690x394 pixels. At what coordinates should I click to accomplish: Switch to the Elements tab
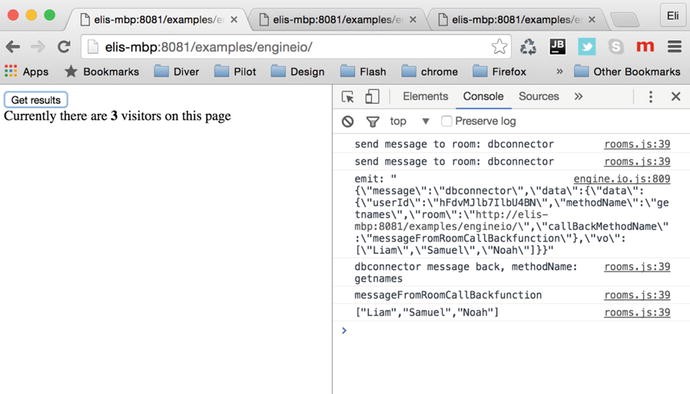tap(425, 96)
